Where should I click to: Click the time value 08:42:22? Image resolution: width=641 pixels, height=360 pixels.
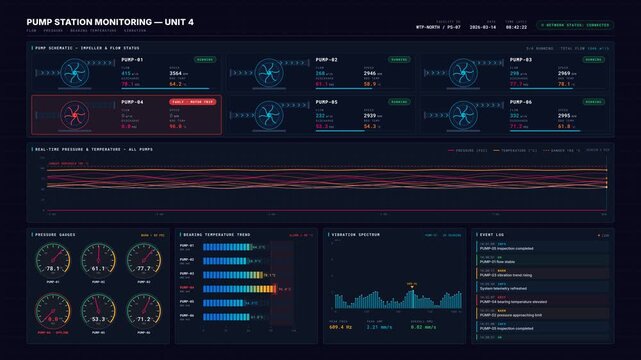[516, 27]
